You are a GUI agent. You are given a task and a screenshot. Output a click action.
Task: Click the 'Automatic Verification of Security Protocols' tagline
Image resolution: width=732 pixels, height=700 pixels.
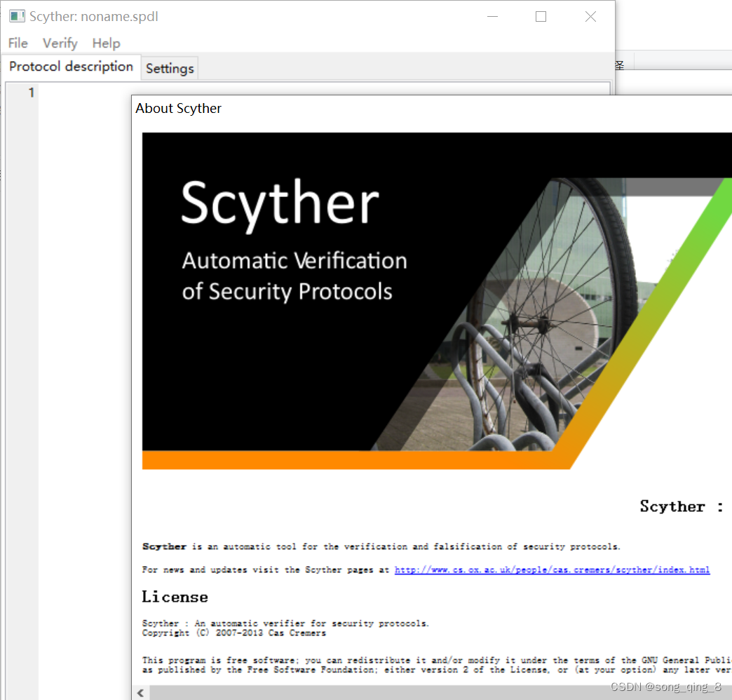pos(294,275)
